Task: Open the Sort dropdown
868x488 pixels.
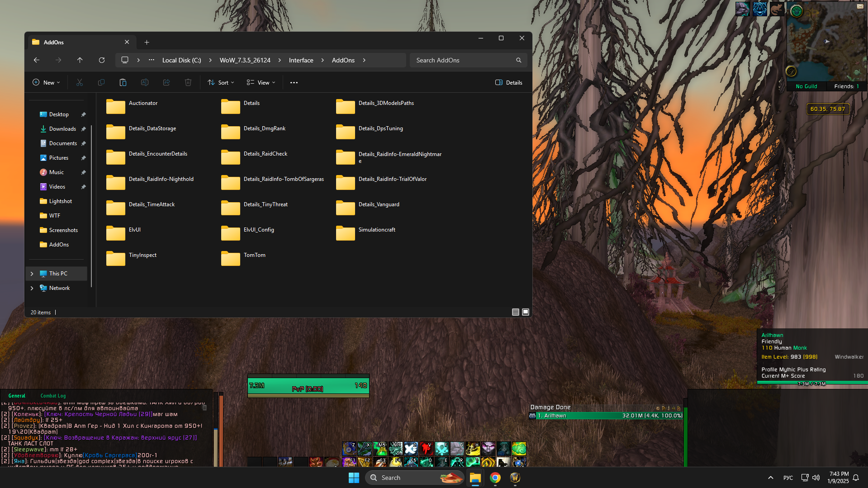Action: [x=221, y=82]
